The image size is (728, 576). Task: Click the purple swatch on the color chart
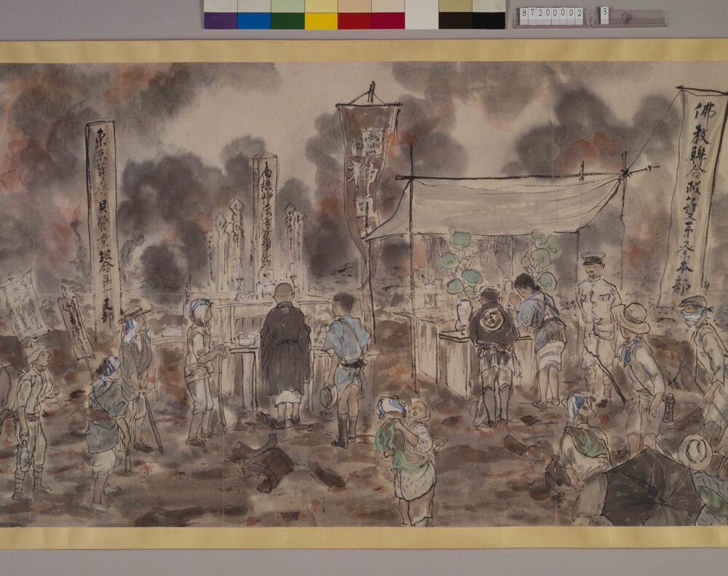pyautogui.click(x=221, y=20)
